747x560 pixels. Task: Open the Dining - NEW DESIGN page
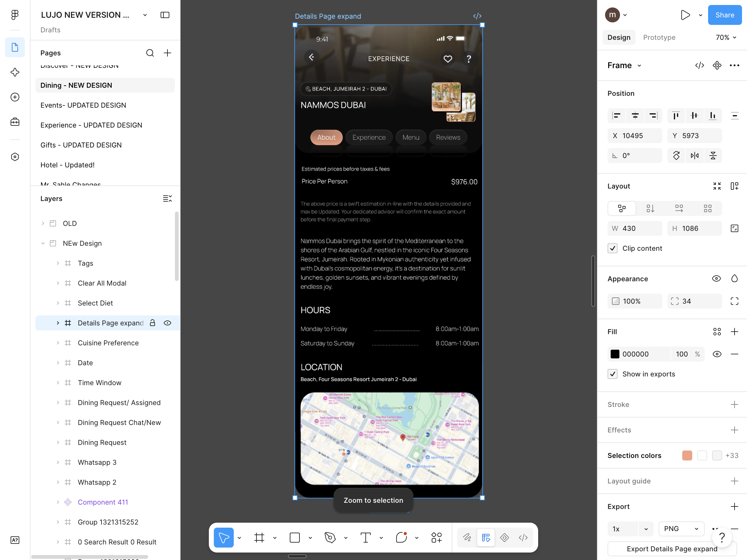pyautogui.click(x=105, y=86)
